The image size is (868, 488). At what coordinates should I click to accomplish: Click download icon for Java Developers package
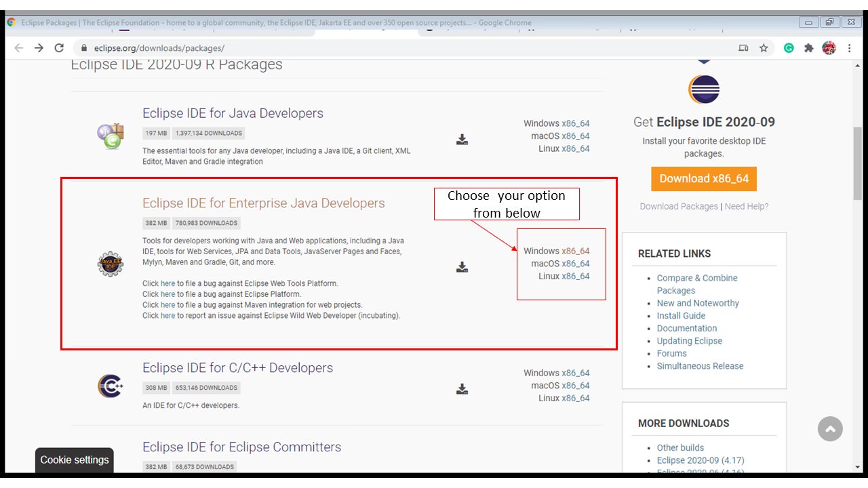[462, 140]
